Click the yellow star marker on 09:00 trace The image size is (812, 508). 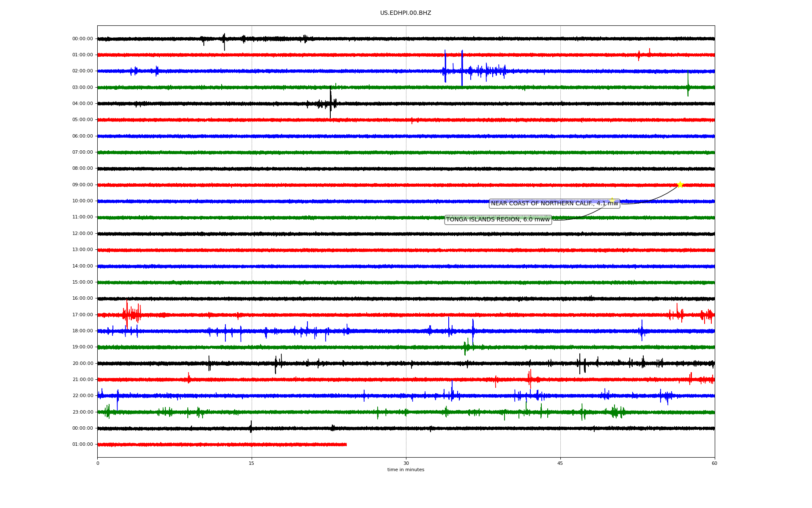680,185
